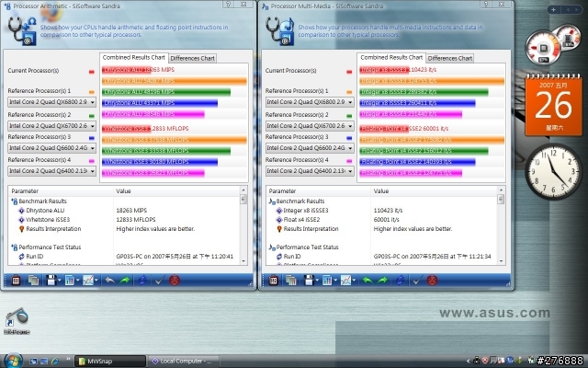Go back with the grey arrow in Processor Arithmetic
Image resolution: width=588 pixels, height=368 pixels.
tap(110, 280)
